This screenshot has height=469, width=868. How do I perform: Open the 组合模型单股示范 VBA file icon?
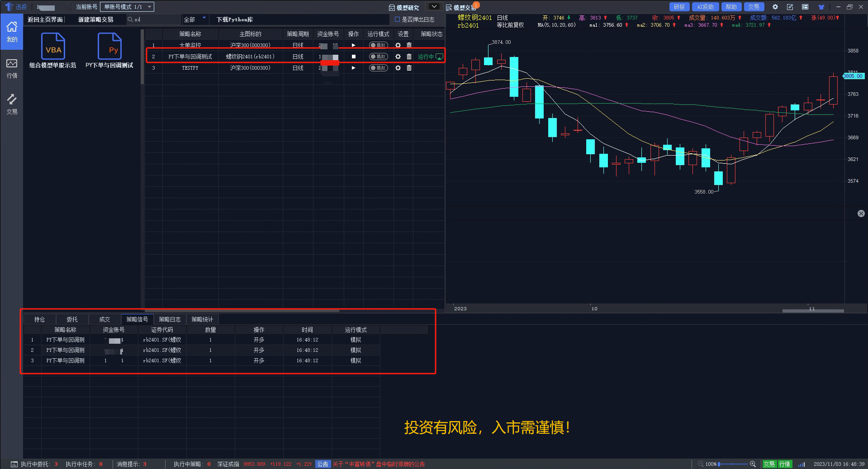(x=53, y=47)
